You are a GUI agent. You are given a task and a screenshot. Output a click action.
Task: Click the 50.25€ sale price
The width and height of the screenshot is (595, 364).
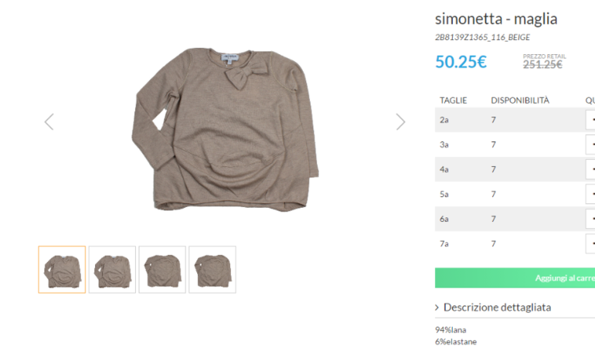click(461, 62)
